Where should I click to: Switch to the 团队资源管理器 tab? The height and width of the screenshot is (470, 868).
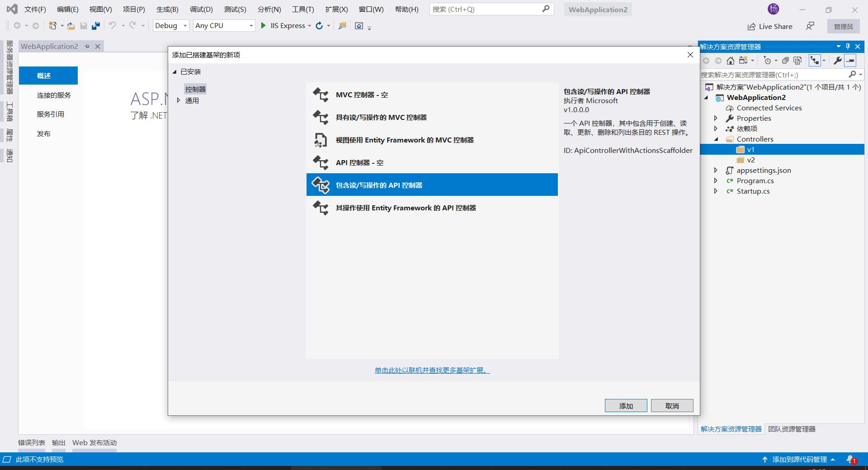792,429
